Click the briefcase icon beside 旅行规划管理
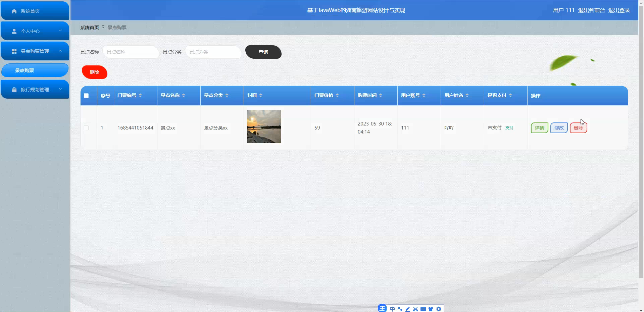The image size is (644, 312). (14, 90)
